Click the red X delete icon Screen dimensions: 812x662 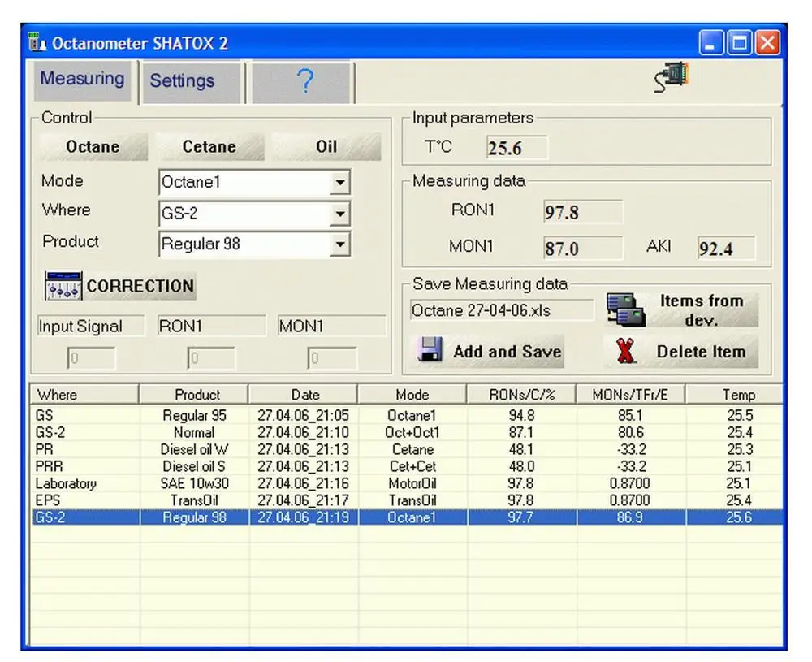tap(624, 352)
